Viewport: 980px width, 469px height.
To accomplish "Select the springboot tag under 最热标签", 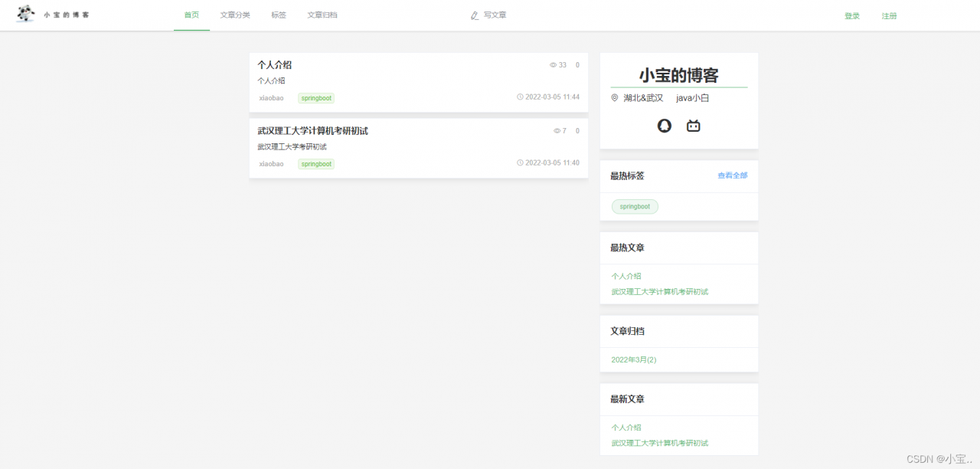I will [x=635, y=206].
